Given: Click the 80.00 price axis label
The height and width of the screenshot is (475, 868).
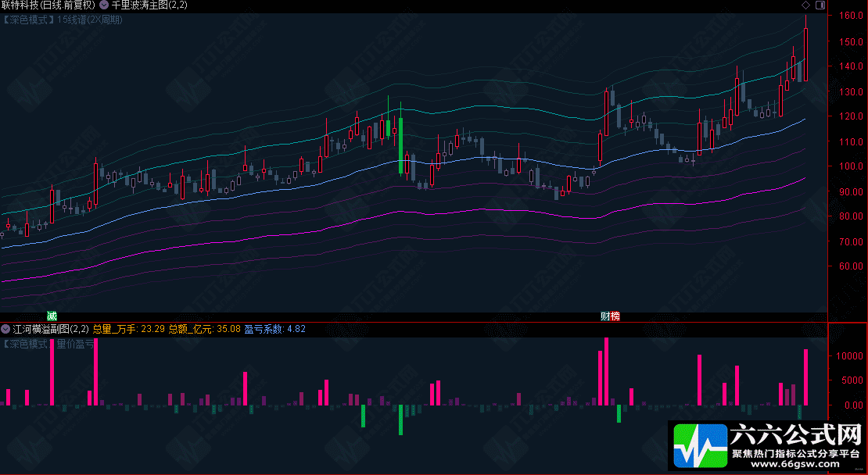Looking at the screenshot, I should 851,216.
